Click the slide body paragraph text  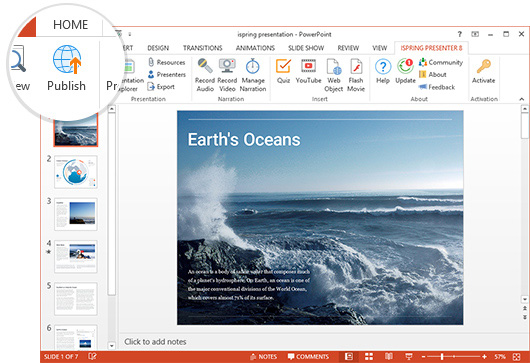tap(248, 285)
